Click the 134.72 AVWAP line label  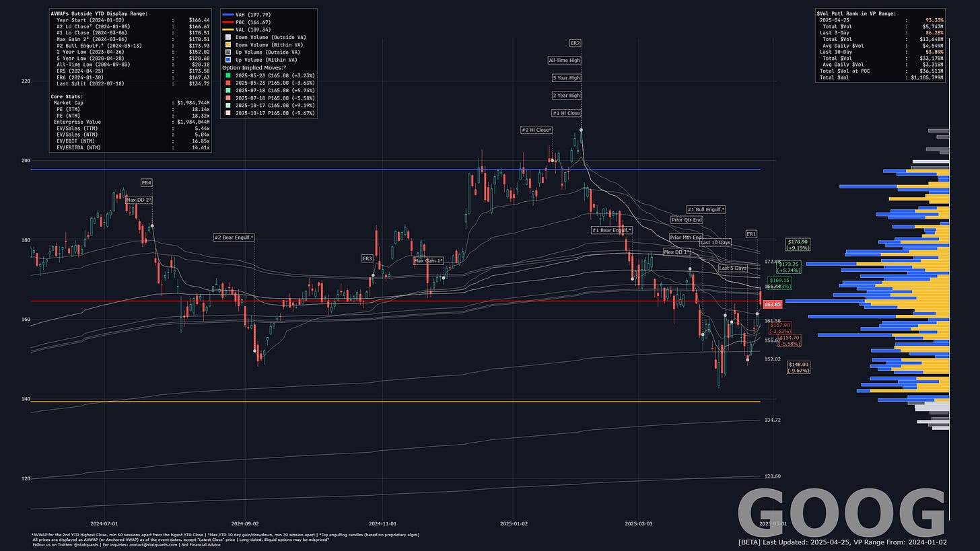[773, 420]
